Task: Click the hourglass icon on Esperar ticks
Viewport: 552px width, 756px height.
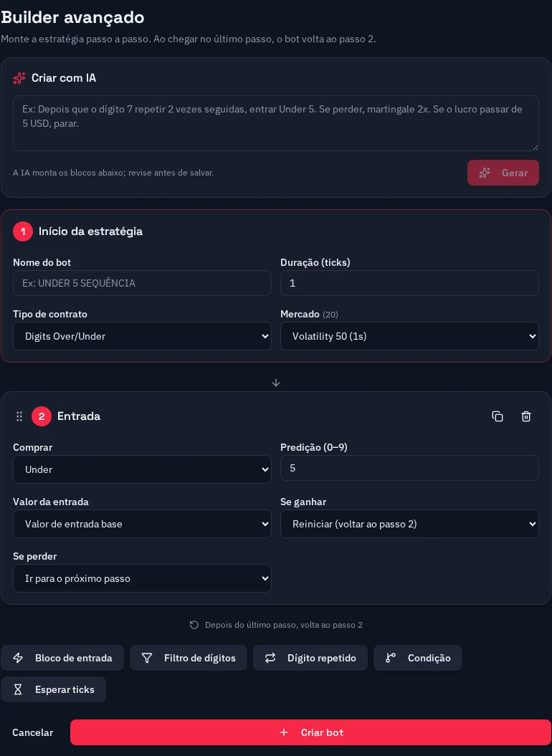Action: tap(18, 689)
